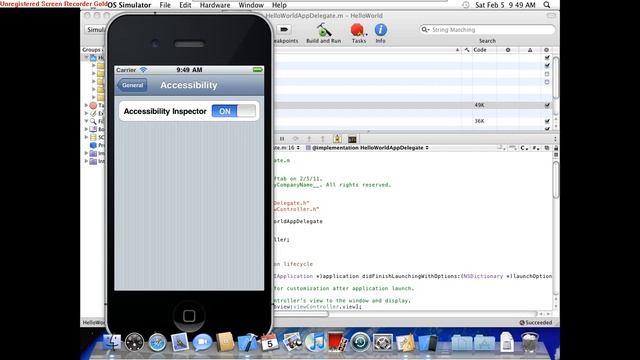
Task: Expand the Executables group disclosure triangle
Action: pos(87,113)
